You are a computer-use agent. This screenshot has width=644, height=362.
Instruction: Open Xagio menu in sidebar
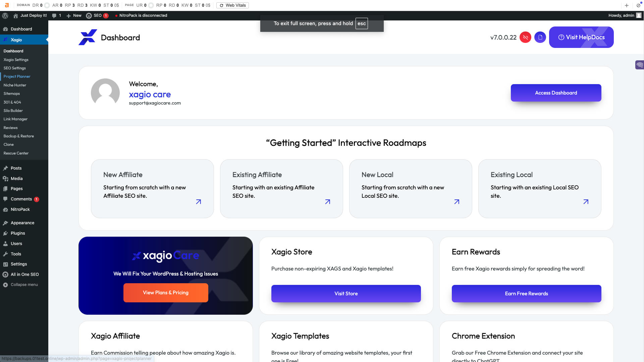point(24,40)
